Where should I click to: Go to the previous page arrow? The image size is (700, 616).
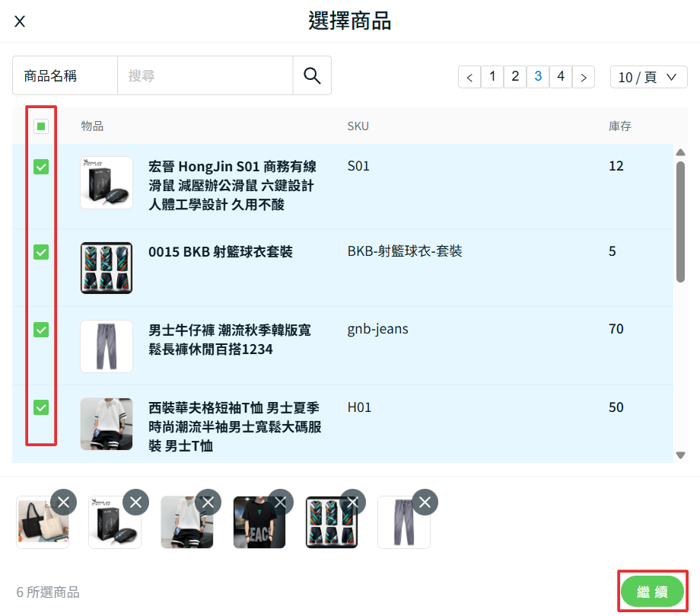pos(469,77)
